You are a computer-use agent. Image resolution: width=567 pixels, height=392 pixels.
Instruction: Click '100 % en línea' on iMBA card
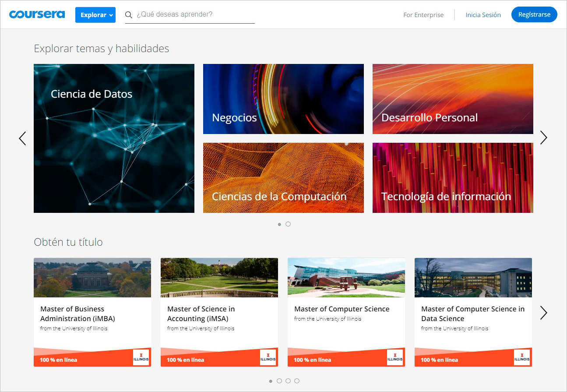coord(59,360)
